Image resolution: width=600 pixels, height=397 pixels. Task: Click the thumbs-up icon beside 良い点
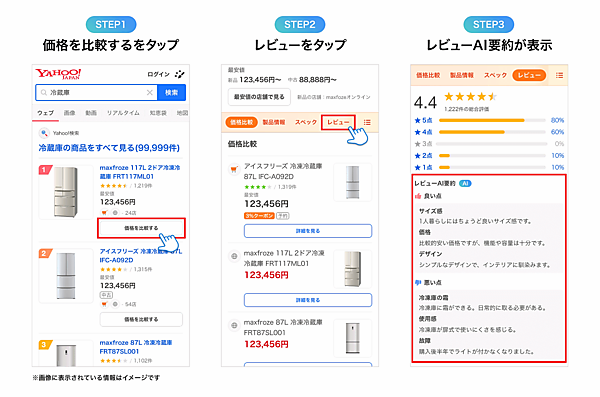(418, 196)
